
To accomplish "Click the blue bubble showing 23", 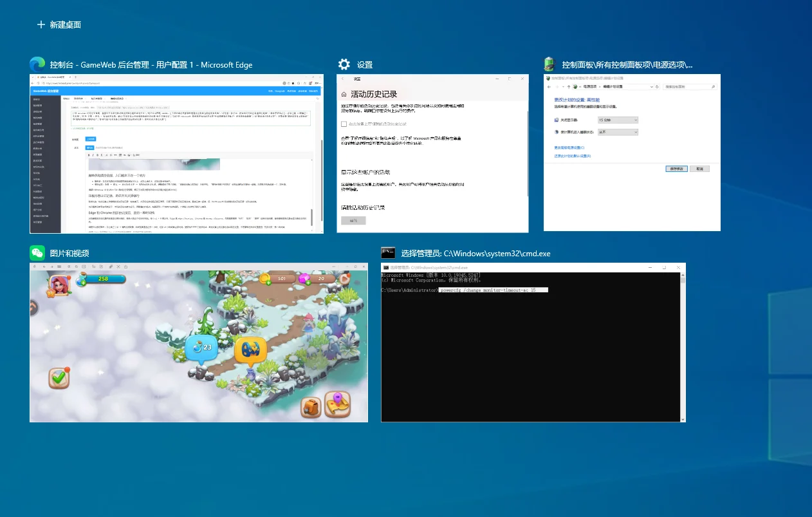I will click(x=202, y=348).
